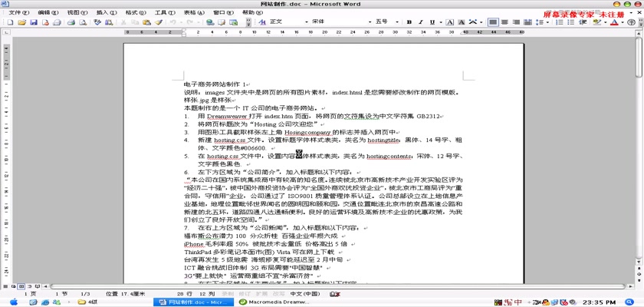Open the 文件 menu
This screenshot has height=307, width=644.
coord(19,13)
